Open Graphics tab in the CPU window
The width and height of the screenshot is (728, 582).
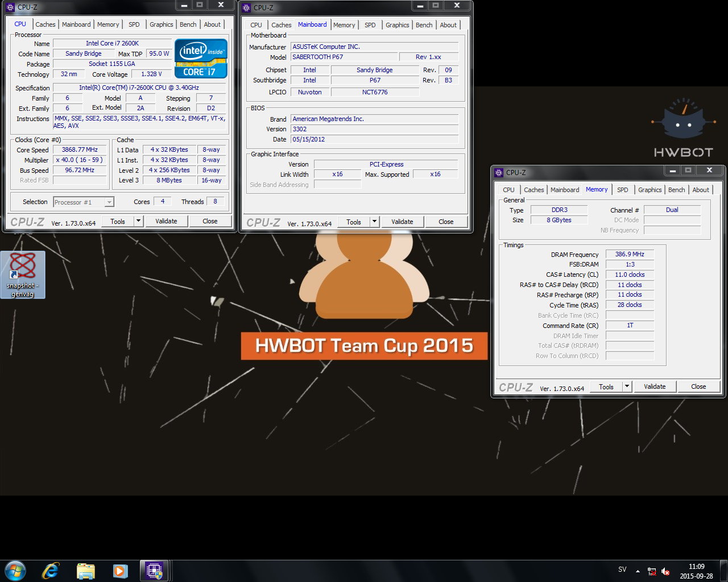coord(162,24)
